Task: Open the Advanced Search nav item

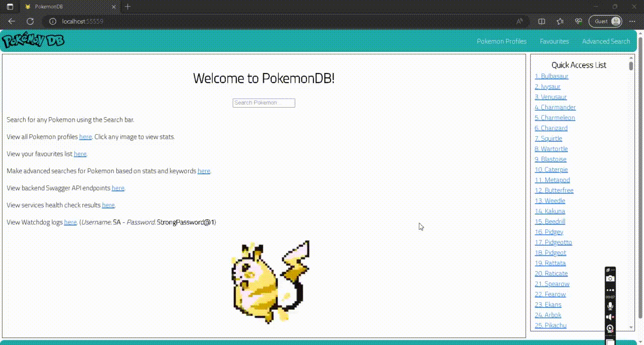Action: (x=606, y=41)
